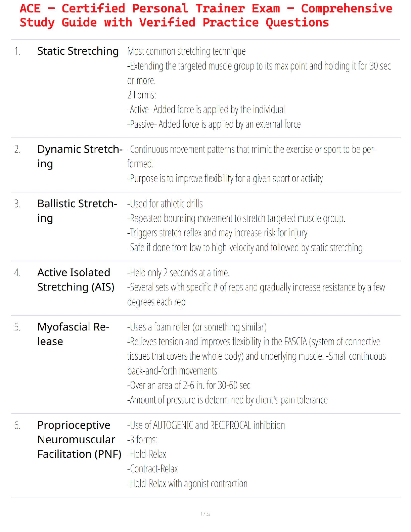Click the page number 1 / 32
This screenshot has width=411, height=532.
tap(205, 514)
